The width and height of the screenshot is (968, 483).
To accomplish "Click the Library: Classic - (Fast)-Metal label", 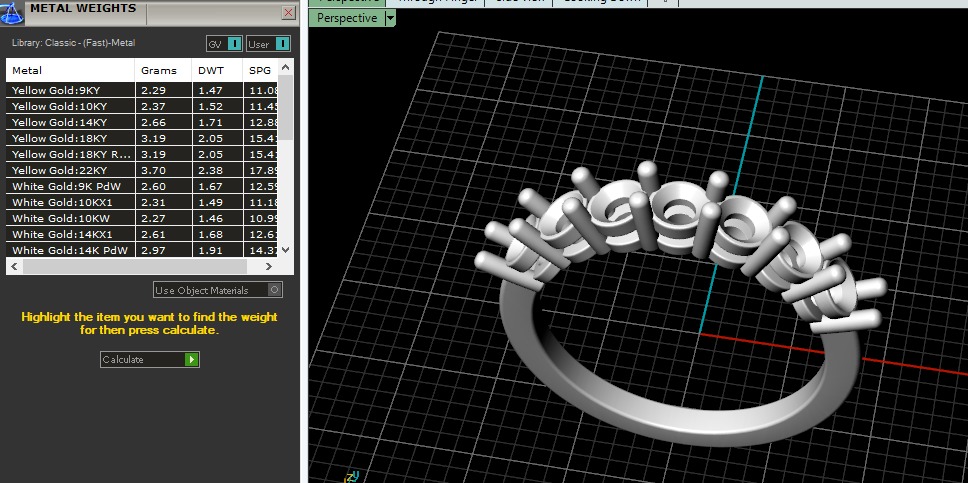I will [73, 43].
